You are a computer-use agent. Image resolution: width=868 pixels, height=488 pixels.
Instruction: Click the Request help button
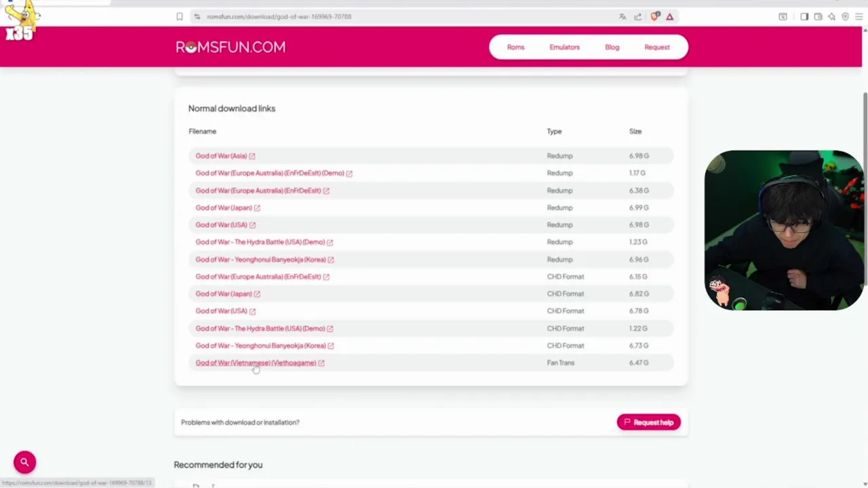click(x=648, y=422)
